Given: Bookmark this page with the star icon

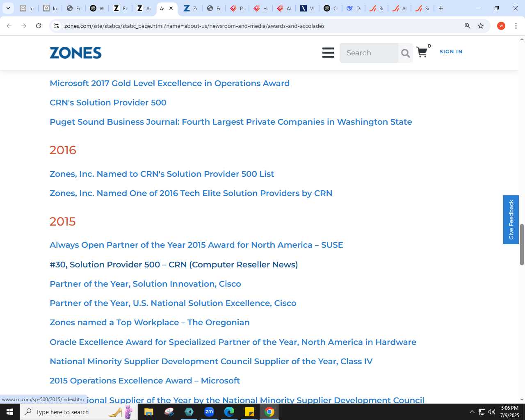Looking at the screenshot, I should click(x=481, y=26).
